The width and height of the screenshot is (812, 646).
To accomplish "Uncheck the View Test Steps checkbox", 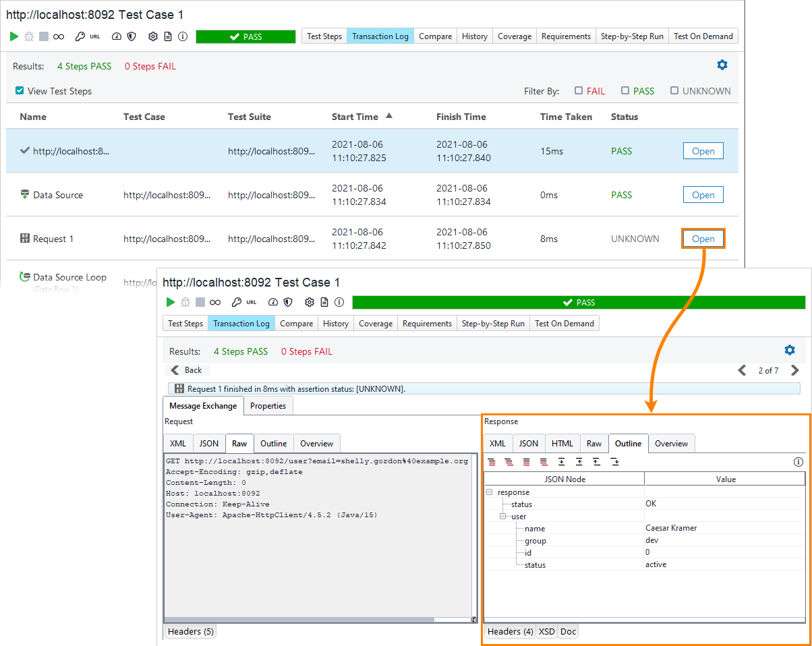I will pos(20,90).
